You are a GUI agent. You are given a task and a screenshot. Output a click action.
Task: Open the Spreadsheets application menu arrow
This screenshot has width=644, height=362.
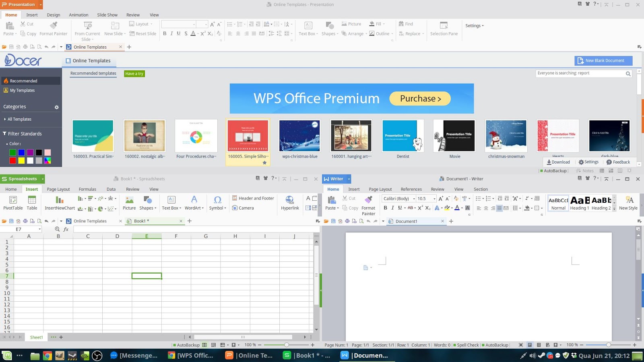click(42, 179)
